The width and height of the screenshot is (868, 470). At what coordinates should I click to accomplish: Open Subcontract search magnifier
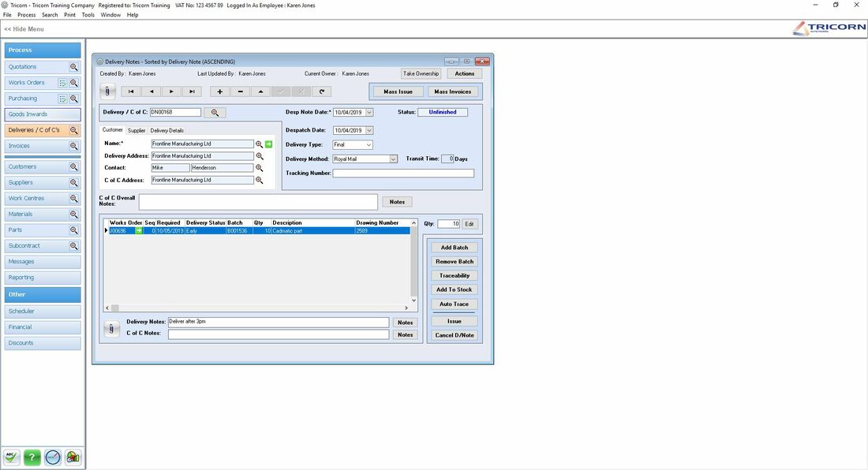[x=73, y=246]
